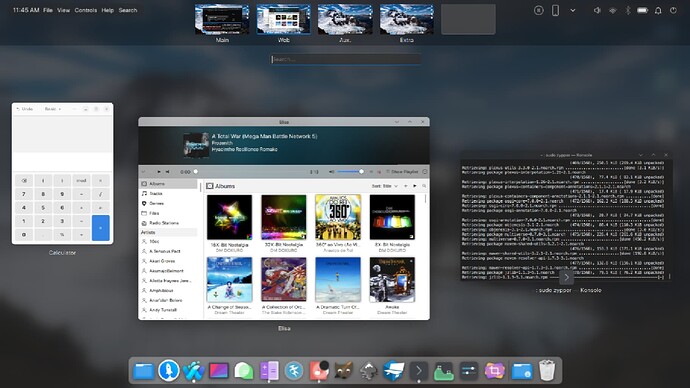This screenshot has width=690, height=388.
Task: Open the notifications bell in the top panel
Action: [x=658, y=10]
